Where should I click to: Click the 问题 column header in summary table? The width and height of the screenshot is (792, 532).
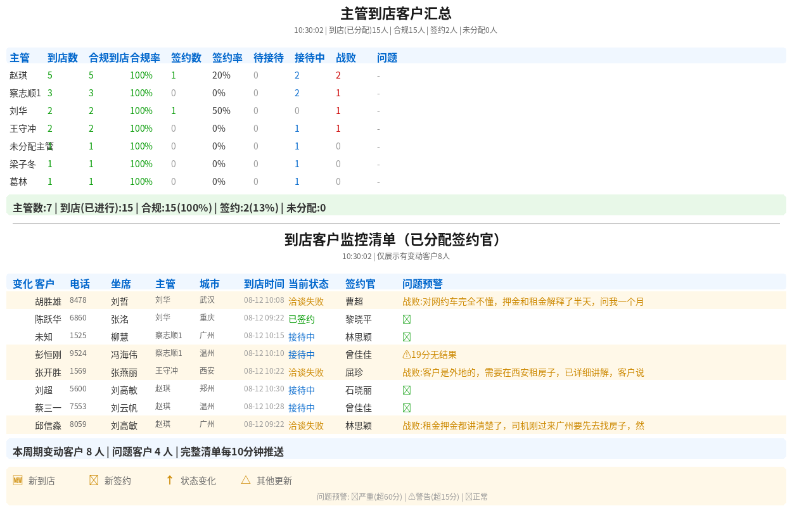point(387,58)
